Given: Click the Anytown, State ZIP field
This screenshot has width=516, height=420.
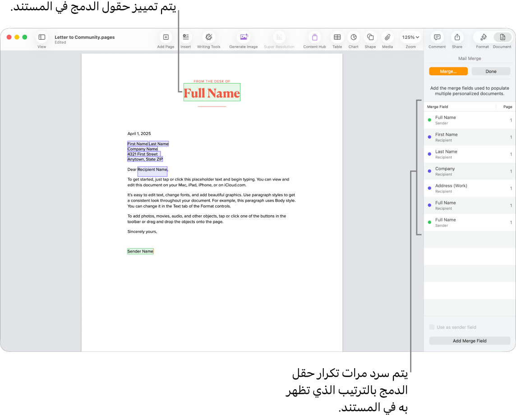Looking at the screenshot, I should [145, 159].
